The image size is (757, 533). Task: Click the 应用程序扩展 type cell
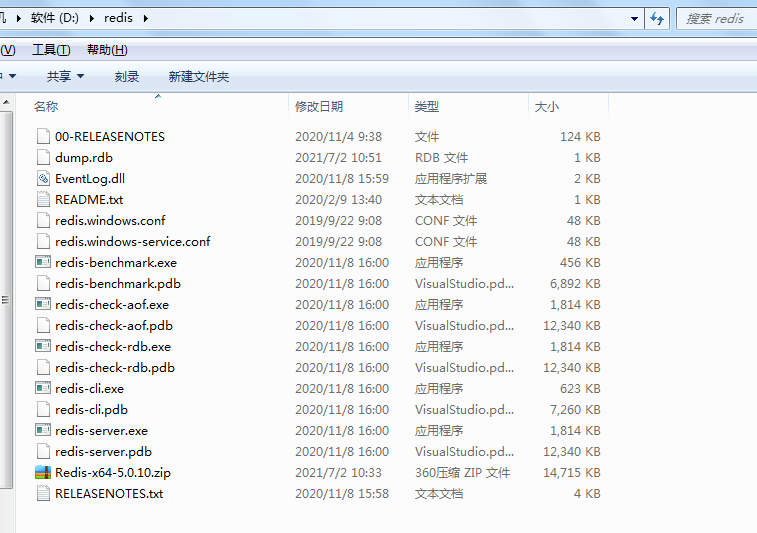pos(451,179)
